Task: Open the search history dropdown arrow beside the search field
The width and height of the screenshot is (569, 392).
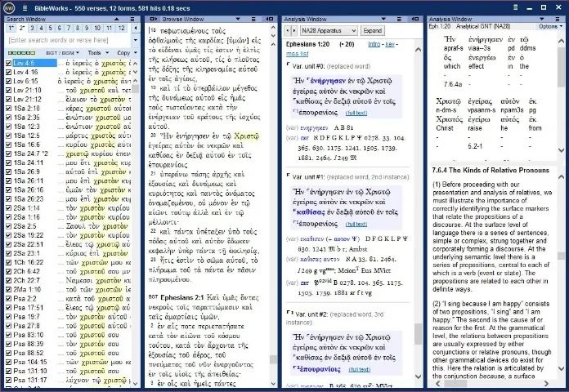Action: click(136, 40)
